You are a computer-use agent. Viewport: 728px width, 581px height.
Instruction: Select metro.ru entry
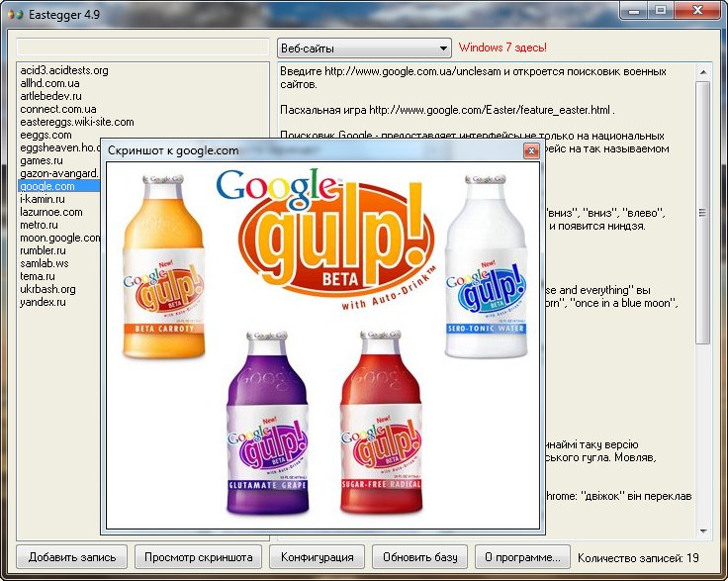39,225
